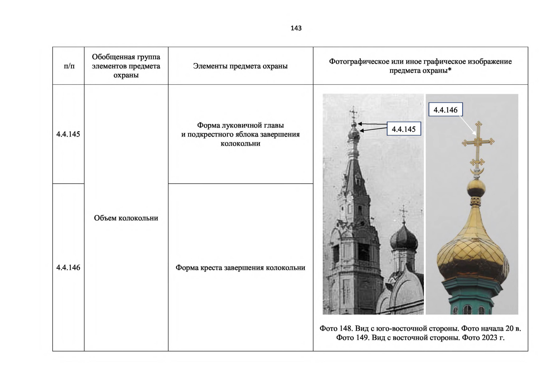This screenshot has width=555, height=392.
Task: Select the 'Элементы предмета охраны' column header
Action: click(240, 66)
